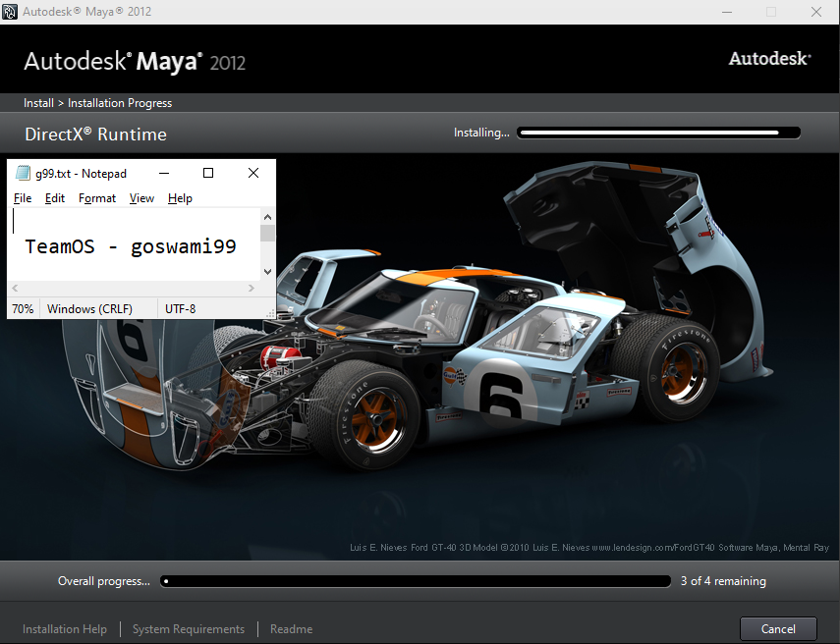Screen dimensions: 840x644
Task: Open the Notepad File menu
Action: (x=23, y=198)
